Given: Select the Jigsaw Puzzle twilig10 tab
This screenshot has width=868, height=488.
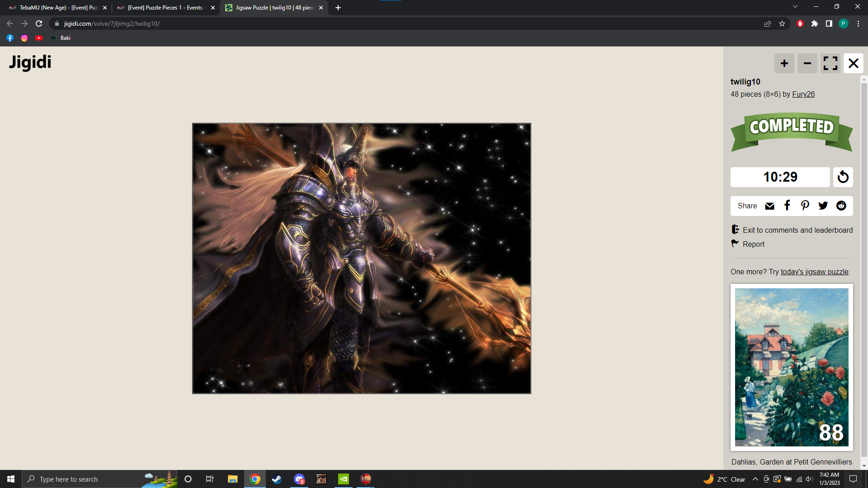Looking at the screenshot, I should coord(274,8).
